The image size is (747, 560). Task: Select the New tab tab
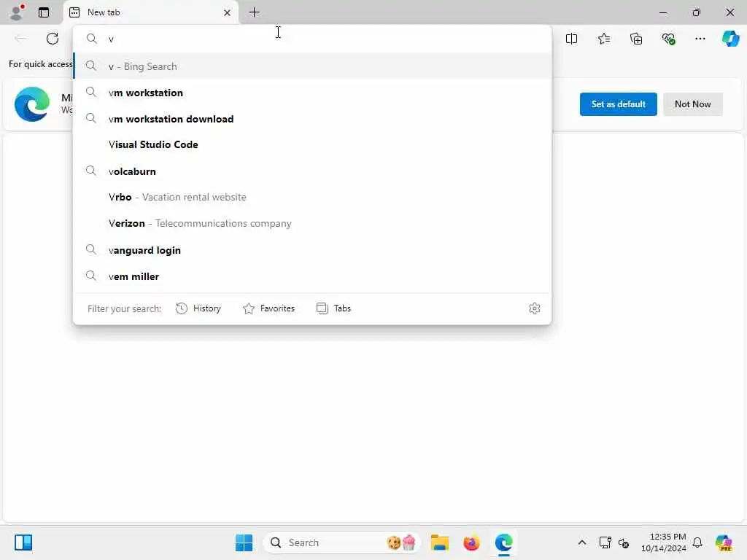pos(150,12)
